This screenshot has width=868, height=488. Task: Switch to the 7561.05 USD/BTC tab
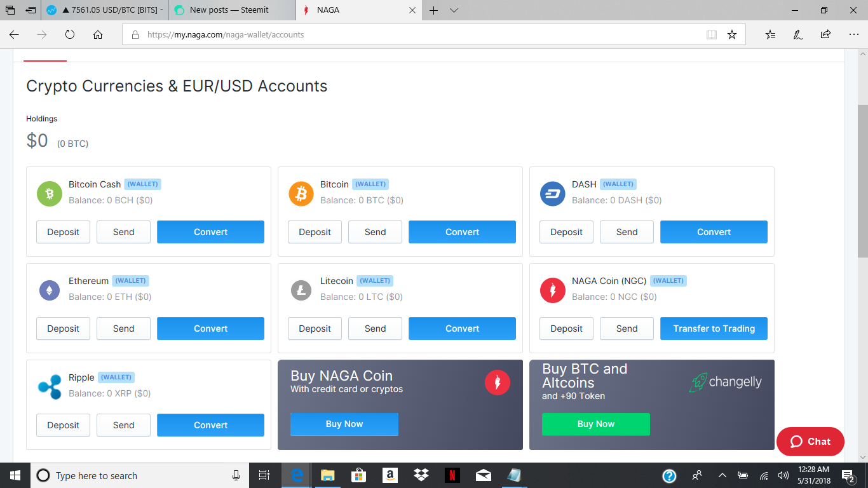[104, 10]
